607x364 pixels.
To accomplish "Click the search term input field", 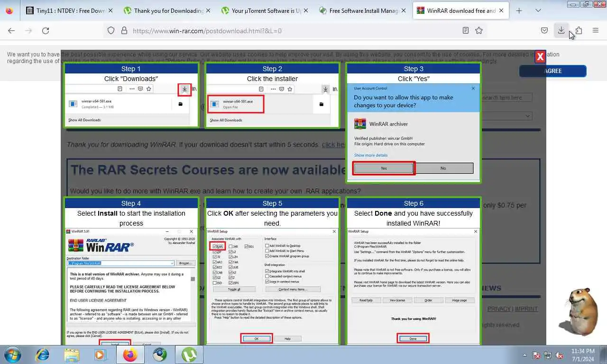I will pyautogui.click(x=506, y=98).
